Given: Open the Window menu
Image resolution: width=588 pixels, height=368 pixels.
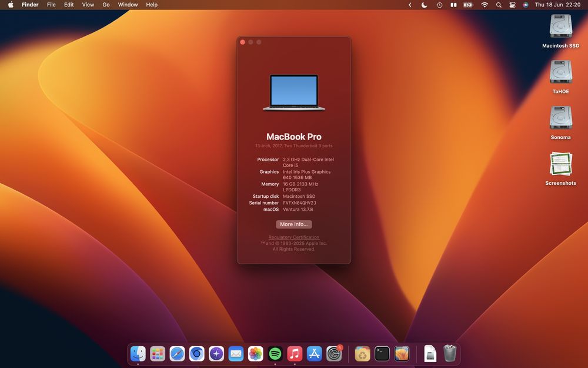Looking at the screenshot, I should pyautogui.click(x=128, y=5).
